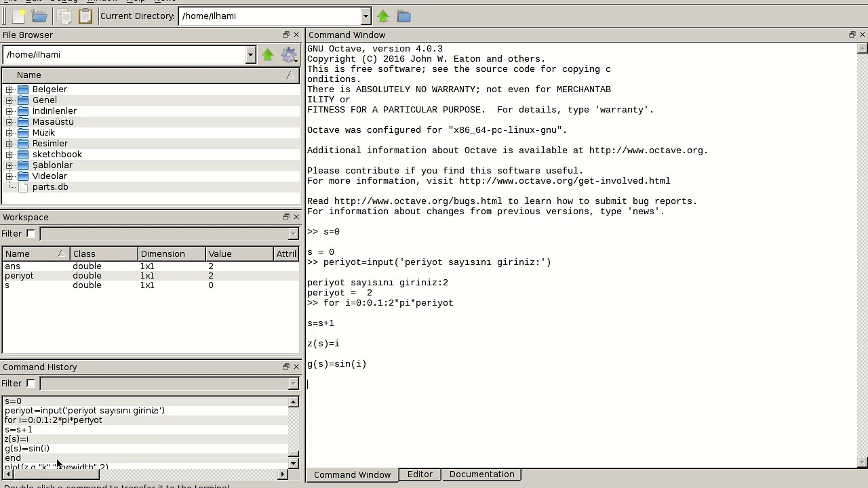
Task: Click the New Script toolbar icon
Action: click(x=18, y=16)
